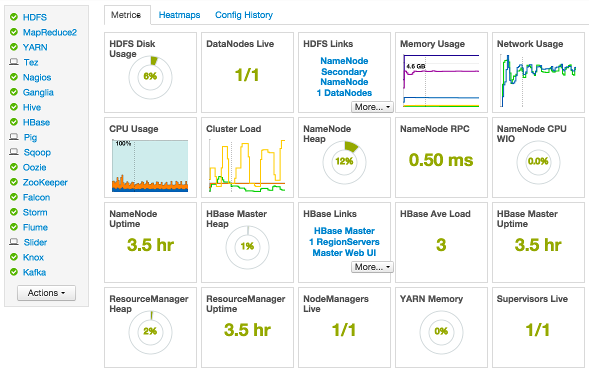The height and width of the screenshot is (371, 589).
Task: Open the Actions dropdown in sidebar
Action: pos(46,293)
